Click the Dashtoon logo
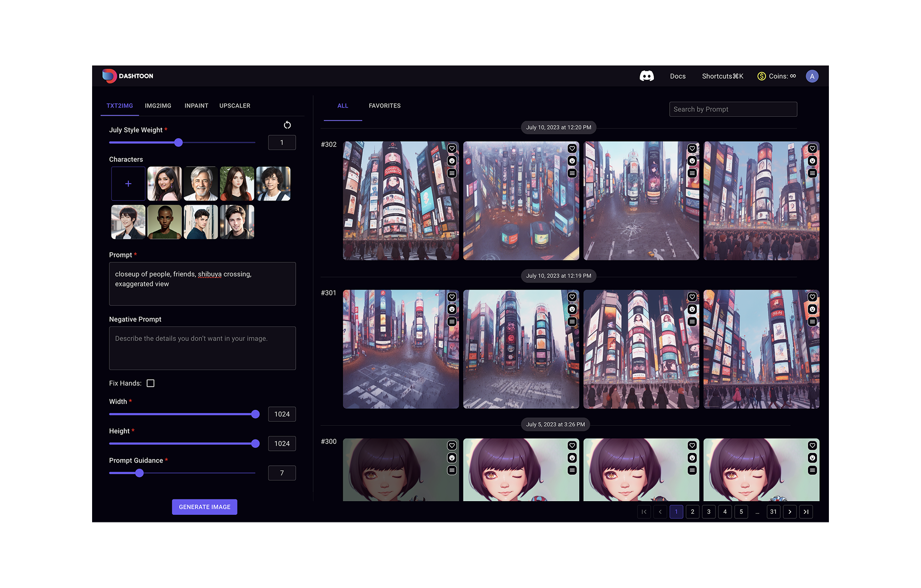Image resolution: width=921 pixels, height=588 pixels. [128, 76]
